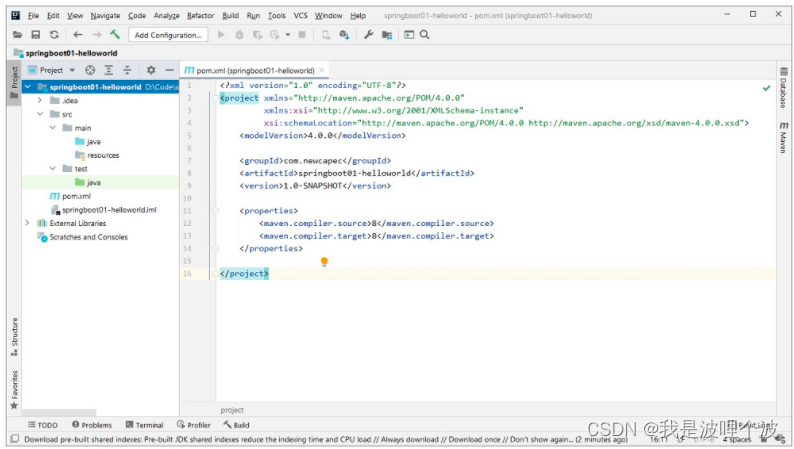
Task: Select the java folder under main
Action: pyautogui.click(x=93, y=141)
